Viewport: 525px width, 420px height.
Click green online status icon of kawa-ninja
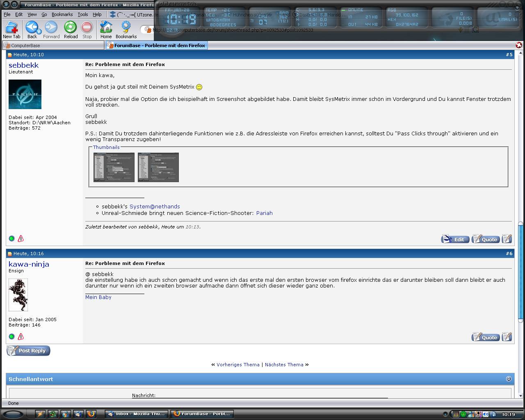tap(11, 336)
